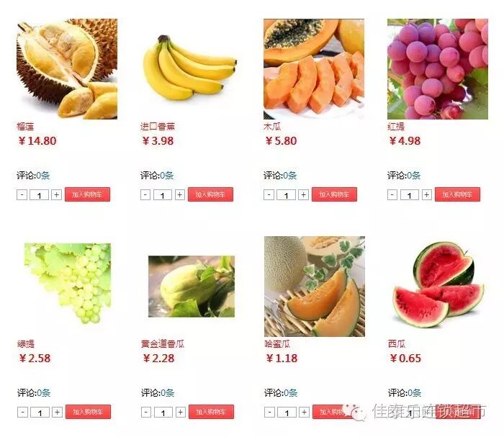This screenshot has width=504, height=437.
Task: Open the banana product image
Action: pyautogui.click(x=190, y=68)
